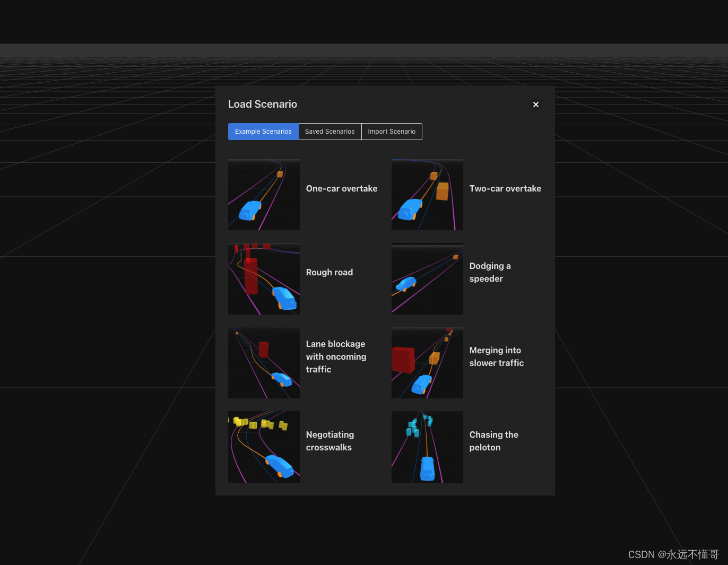Open the Rough road scenario preview image
The width and height of the screenshot is (728, 565).
[264, 279]
